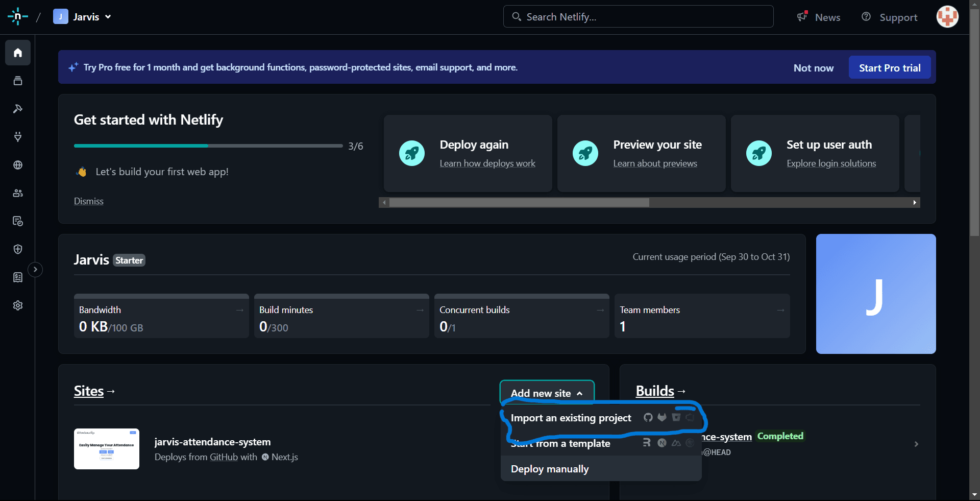Click the rocket icon on Deploy again
Image resolution: width=980 pixels, height=501 pixels.
pyautogui.click(x=412, y=153)
